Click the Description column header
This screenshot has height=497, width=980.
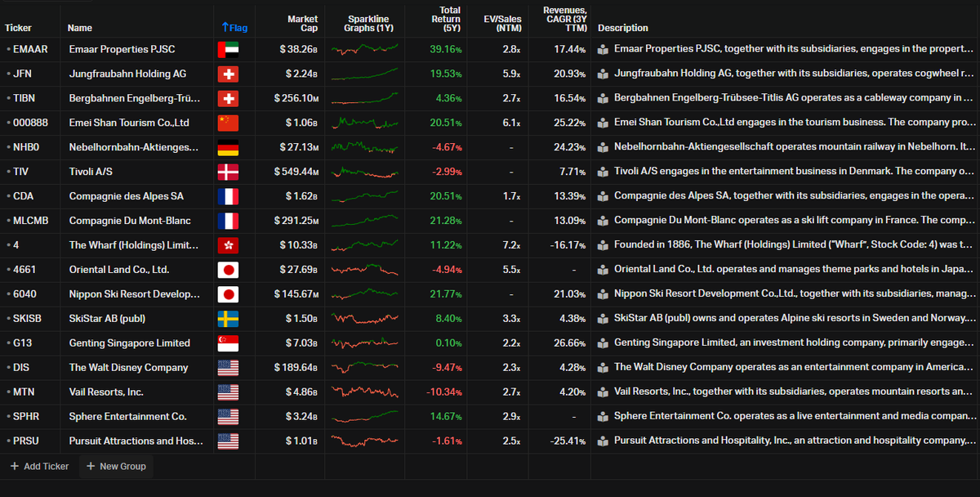[x=623, y=28]
